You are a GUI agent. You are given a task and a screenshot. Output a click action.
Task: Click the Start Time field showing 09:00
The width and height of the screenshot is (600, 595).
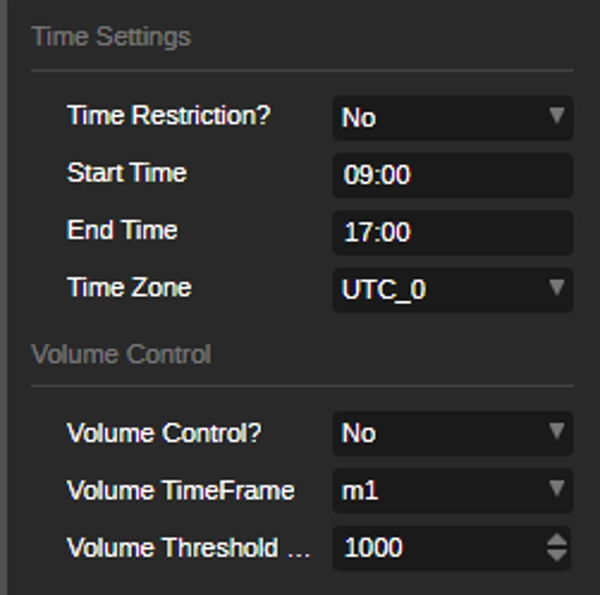452,175
